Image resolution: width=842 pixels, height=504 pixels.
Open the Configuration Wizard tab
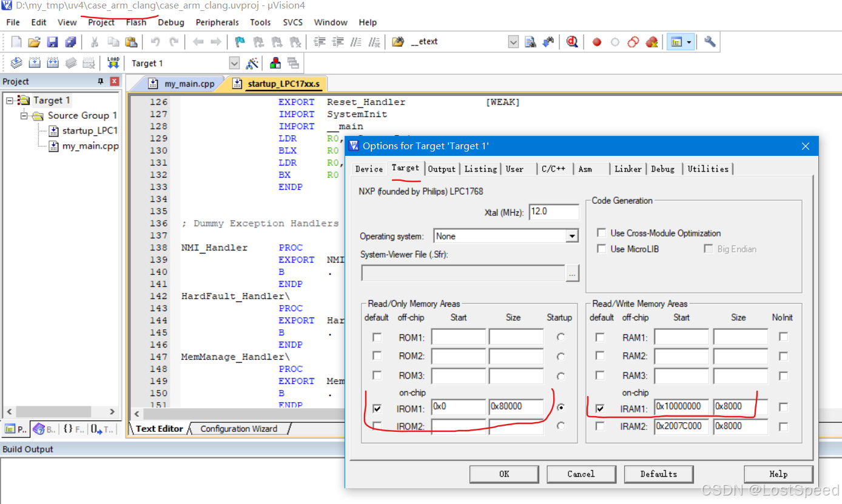point(239,429)
